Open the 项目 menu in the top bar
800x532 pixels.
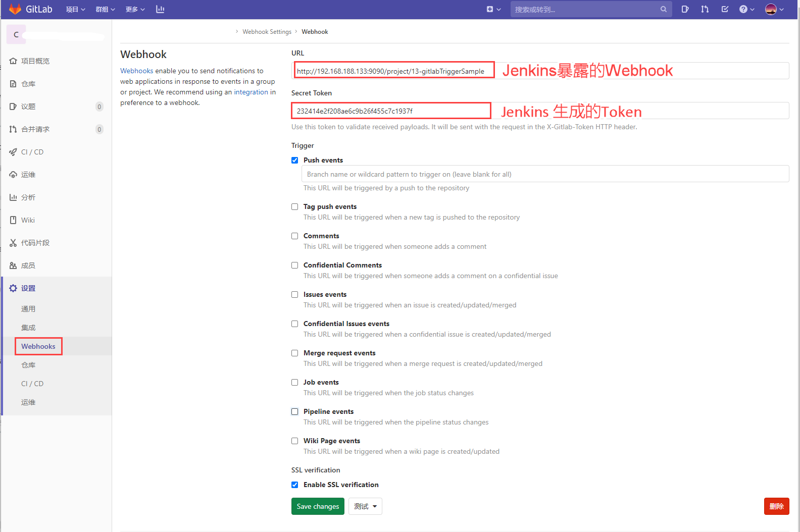click(x=75, y=9)
